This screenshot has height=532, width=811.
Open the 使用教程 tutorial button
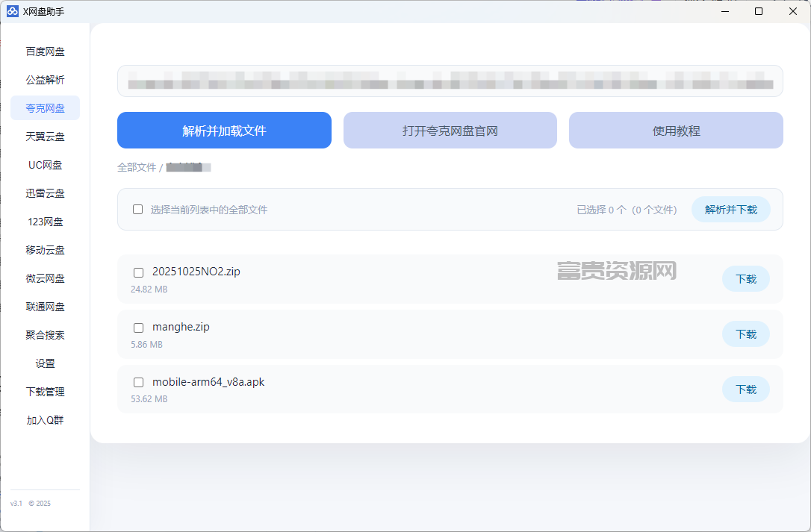coord(676,131)
